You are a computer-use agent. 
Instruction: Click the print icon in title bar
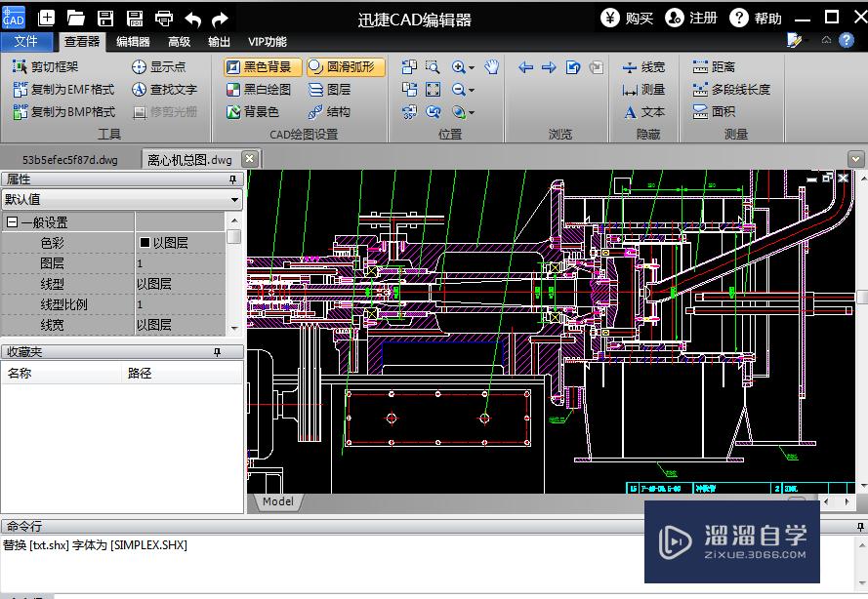pos(164,19)
